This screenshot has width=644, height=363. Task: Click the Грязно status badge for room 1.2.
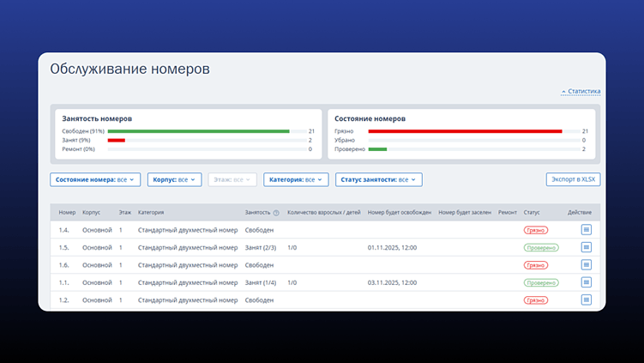[x=536, y=300]
